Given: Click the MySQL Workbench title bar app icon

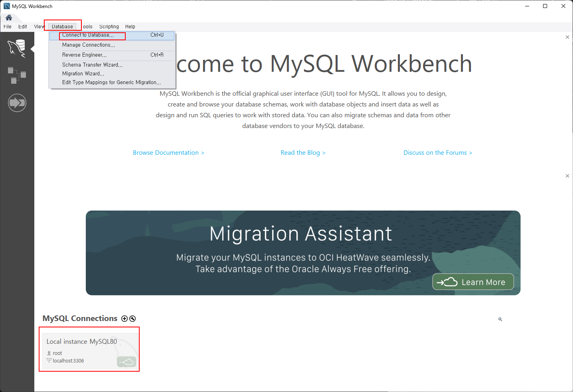Looking at the screenshot, I should [7, 6].
